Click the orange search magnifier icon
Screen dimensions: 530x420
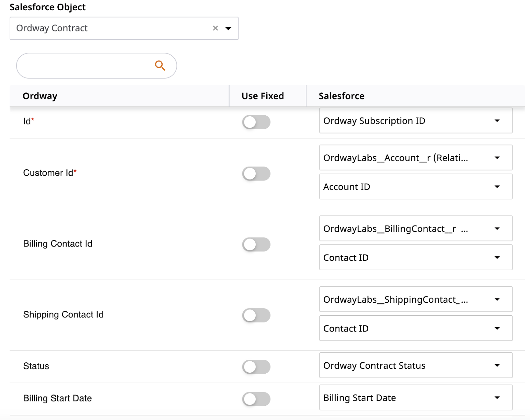click(160, 66)
